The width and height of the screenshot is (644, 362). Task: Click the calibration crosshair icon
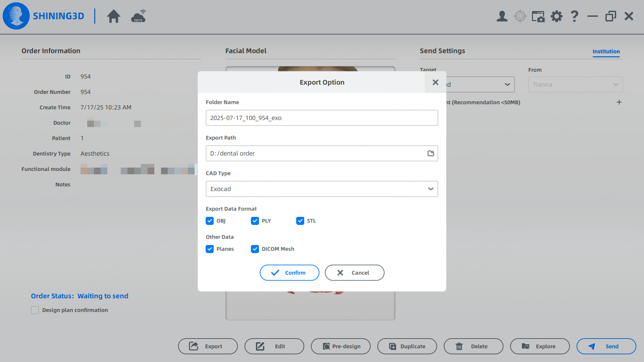pos(520,16)
